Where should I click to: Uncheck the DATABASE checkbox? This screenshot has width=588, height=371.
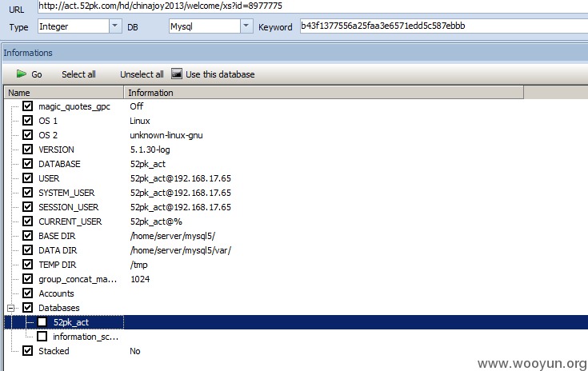pos(27,163)
